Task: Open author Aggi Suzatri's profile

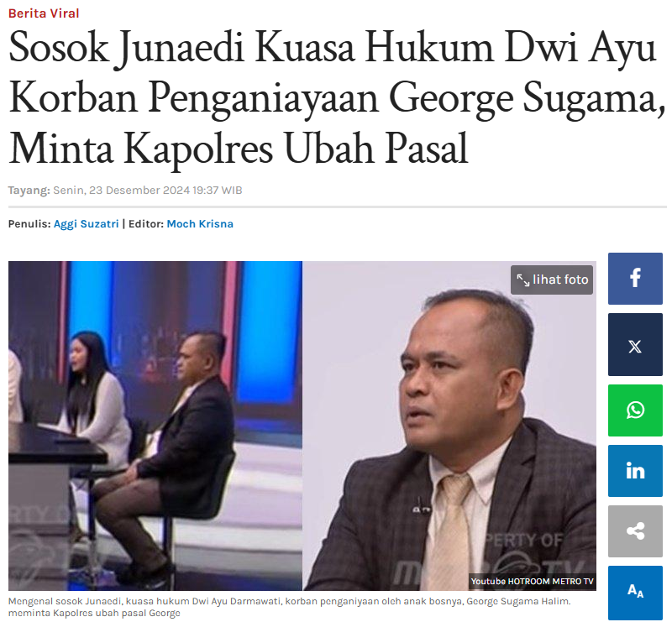Action: [x=87, y=224]
